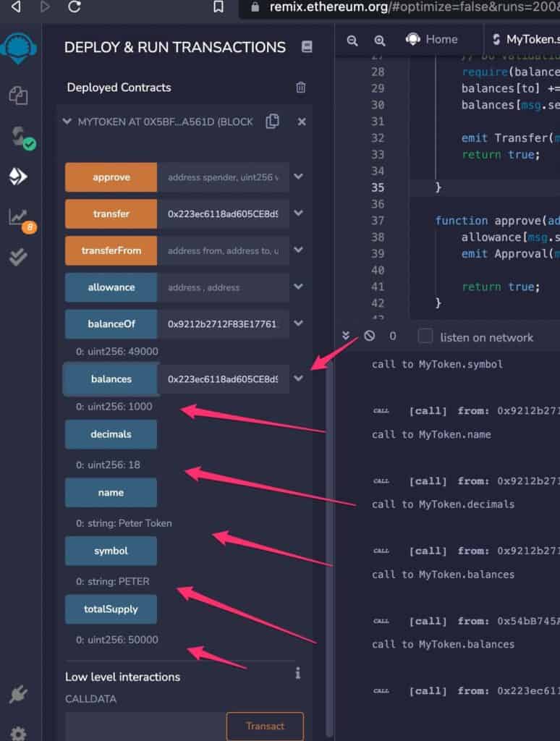Focus the transfer address input
Screen dimensions: 560x741
click(223, 213)
